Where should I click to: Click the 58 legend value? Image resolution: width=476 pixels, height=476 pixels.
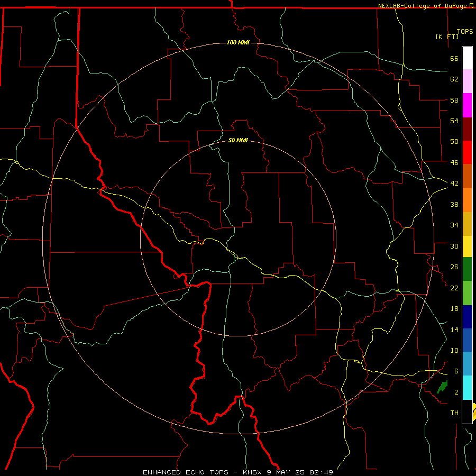point(454,100)
